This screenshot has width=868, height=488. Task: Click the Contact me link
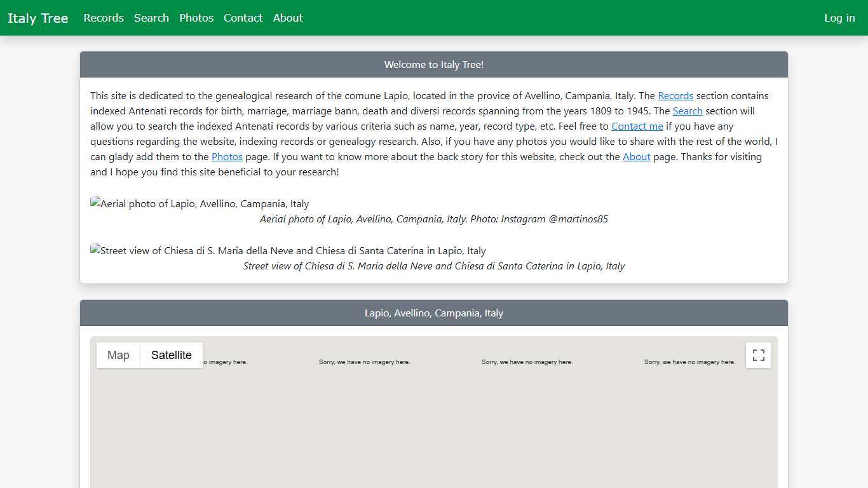coord(637,126)
